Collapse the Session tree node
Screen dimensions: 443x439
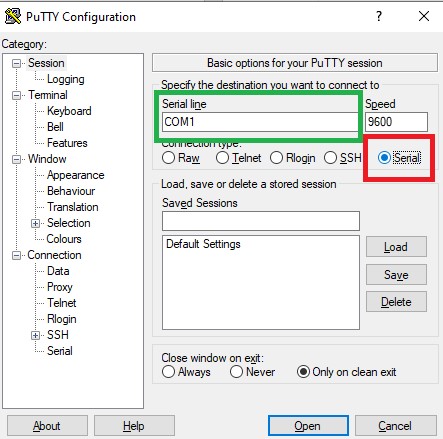tap(16, 63)
